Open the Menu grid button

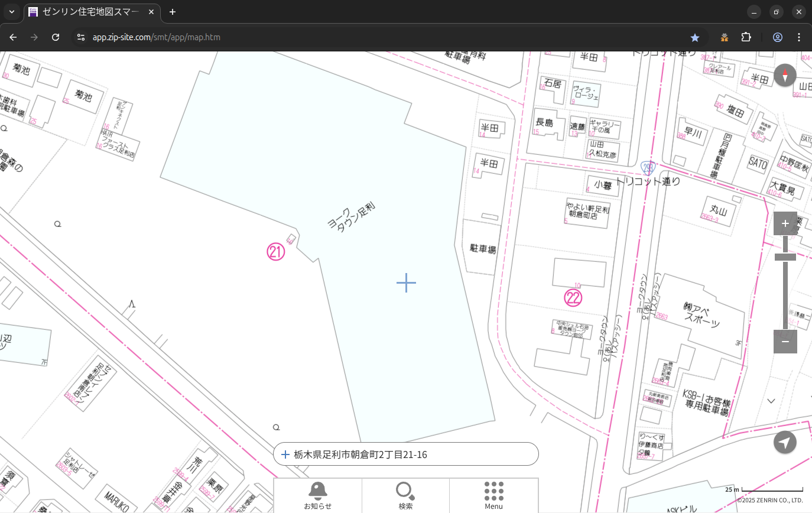tap(493, 495)
